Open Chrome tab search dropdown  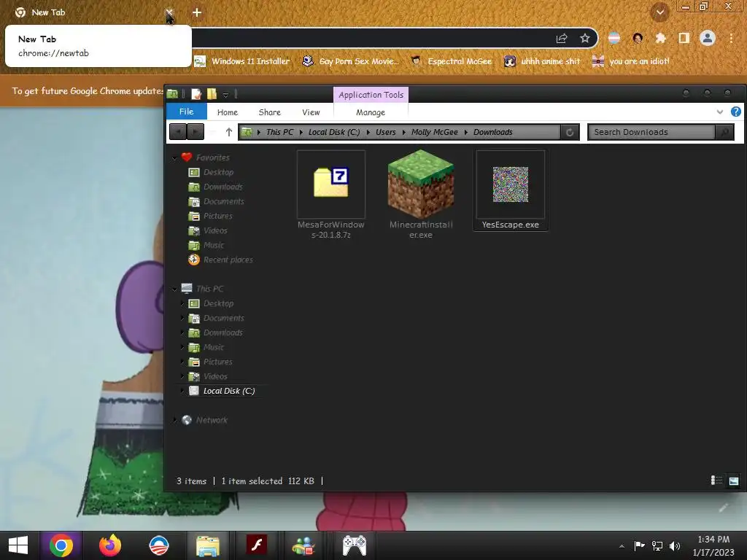pyautogui.click(x=659, y=12)
